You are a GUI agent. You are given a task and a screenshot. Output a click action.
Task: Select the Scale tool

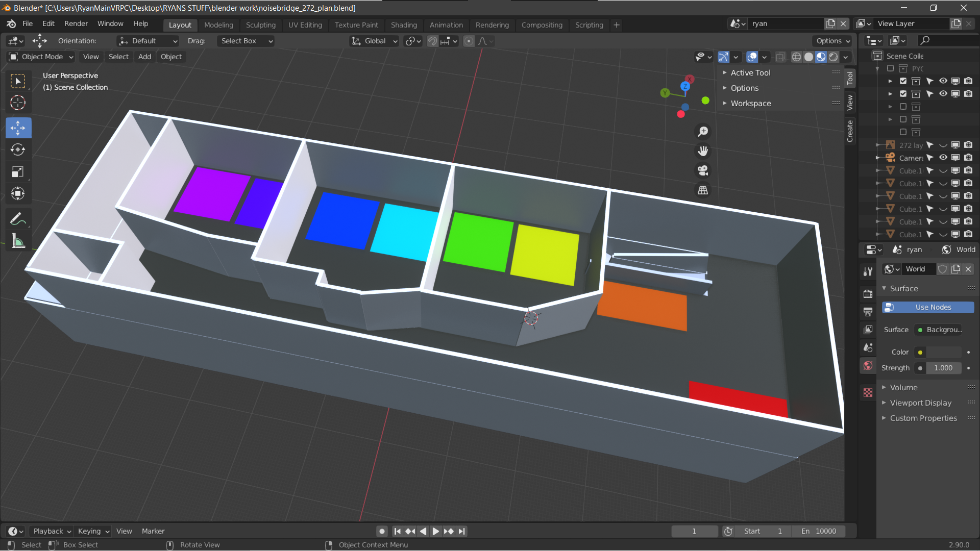click(x=18, y=171)
